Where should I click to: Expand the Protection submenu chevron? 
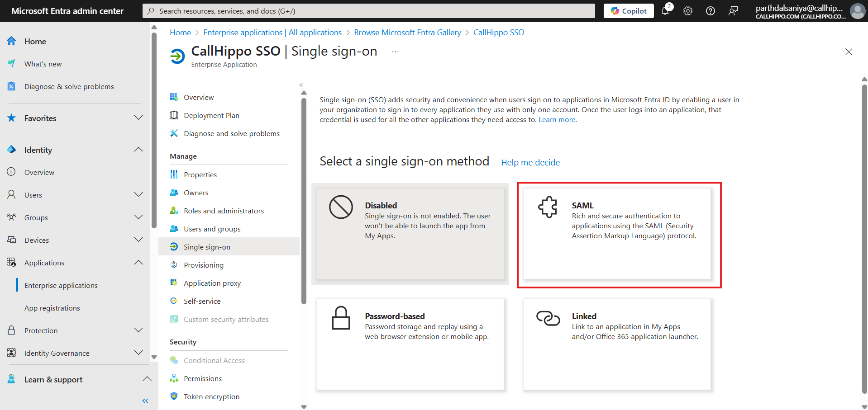pyautogui.click(x=138, y=330)
